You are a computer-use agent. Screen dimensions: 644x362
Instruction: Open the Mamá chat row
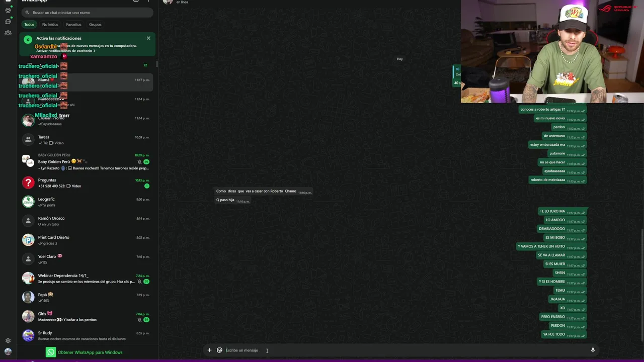coord(87,82)
